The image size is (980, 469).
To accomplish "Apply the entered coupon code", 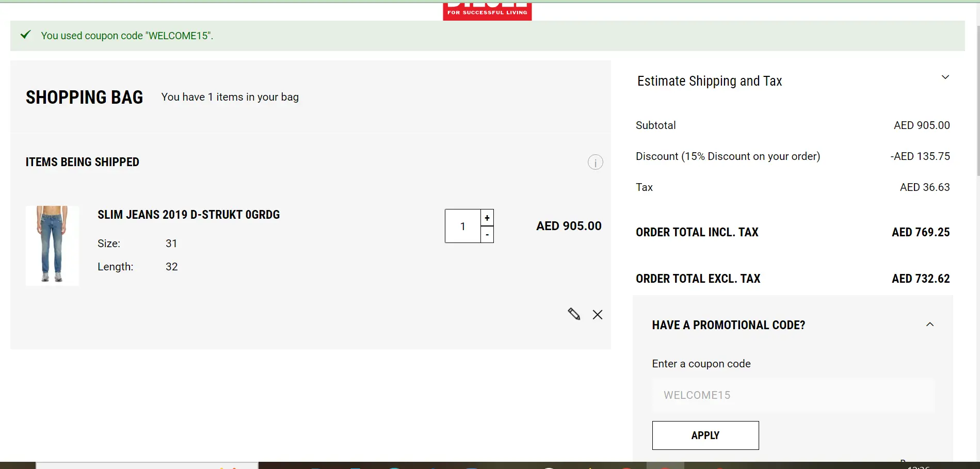I will pyautogui.click(x=705, y=435).
